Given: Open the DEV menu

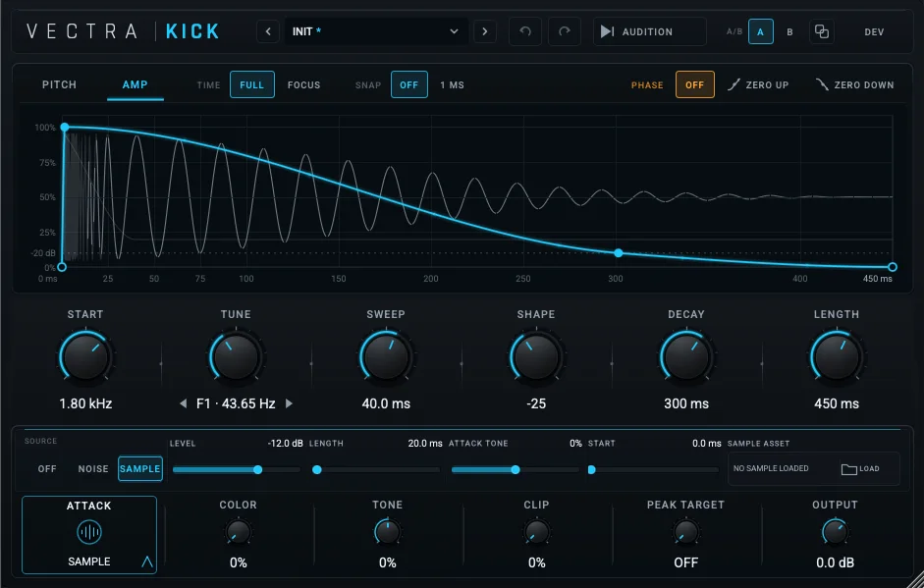Looking at the screenshot, I should pyautogui.click(x=874, y=31).
